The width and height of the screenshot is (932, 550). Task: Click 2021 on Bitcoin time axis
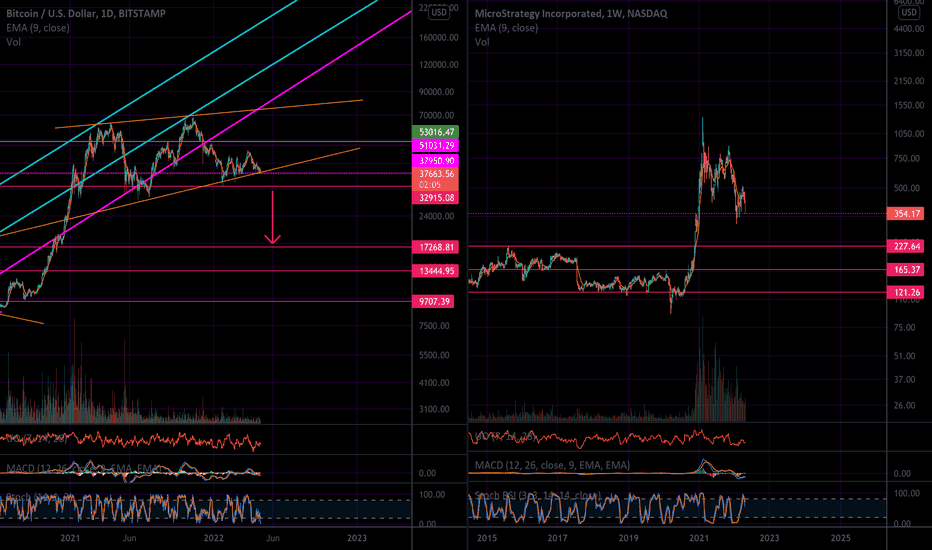pyautogui.click(x=70, y=538)
